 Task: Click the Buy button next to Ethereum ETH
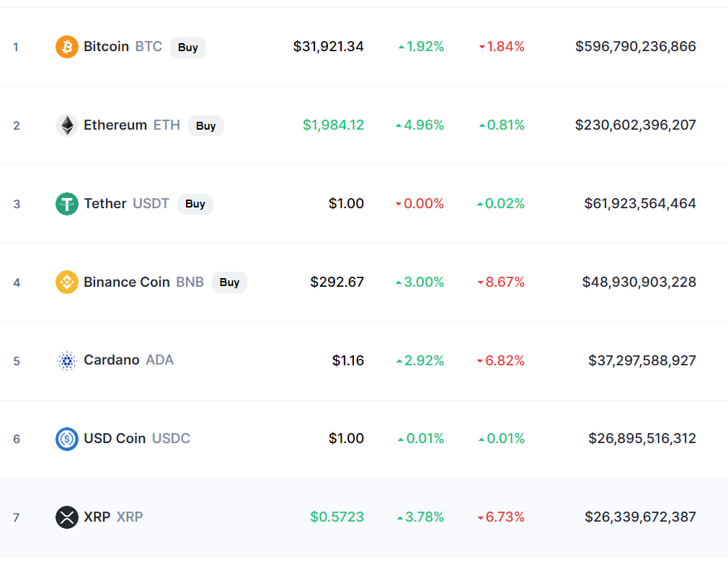205,126
